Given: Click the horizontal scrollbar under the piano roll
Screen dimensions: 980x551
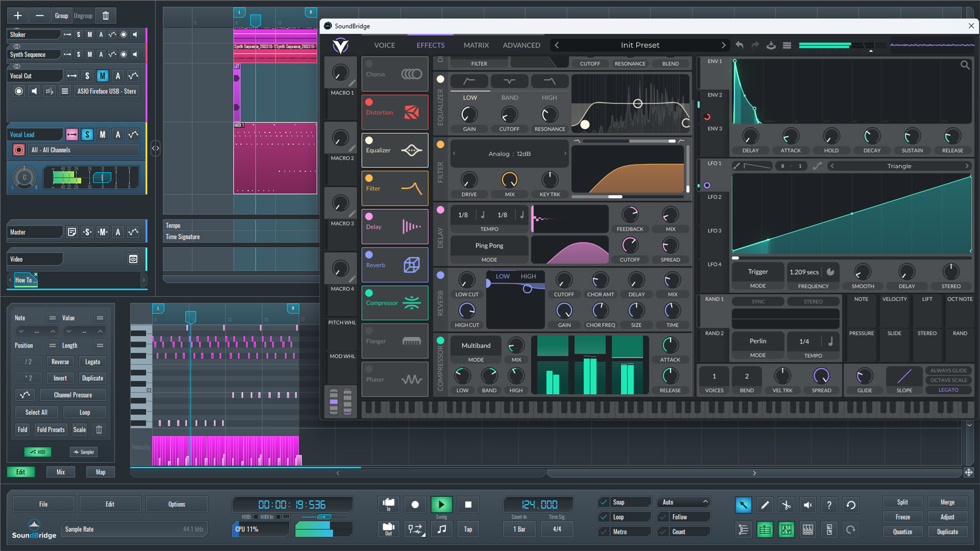Looking at the screenshot, I should pos(546,473).
